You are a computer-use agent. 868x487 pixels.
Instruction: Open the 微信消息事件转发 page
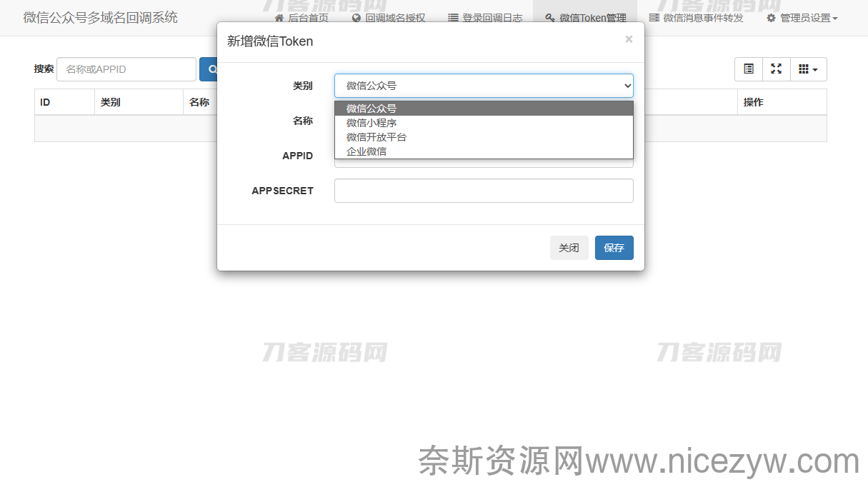(697, 18)
